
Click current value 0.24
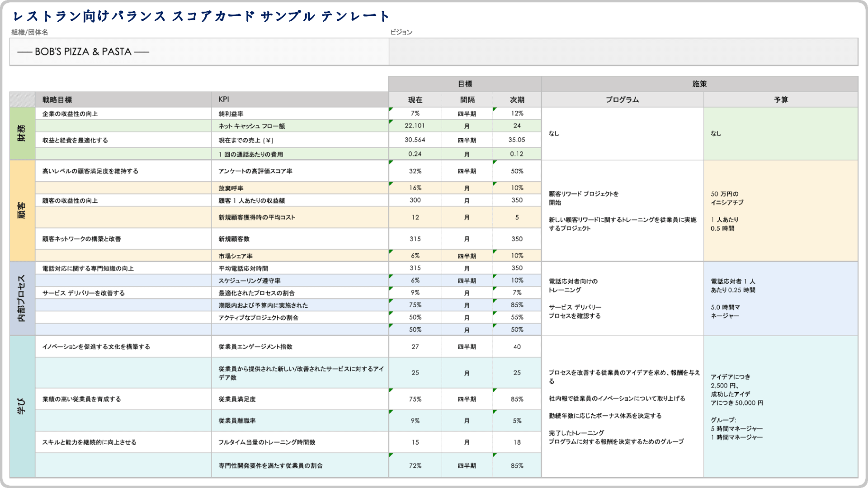click(415, 154)
